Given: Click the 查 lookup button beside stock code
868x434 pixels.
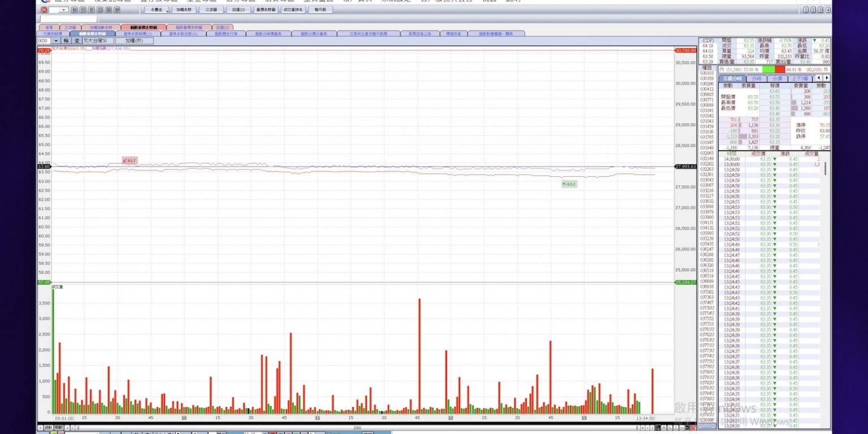Looking at the screenshot, I should click(77, 41).
